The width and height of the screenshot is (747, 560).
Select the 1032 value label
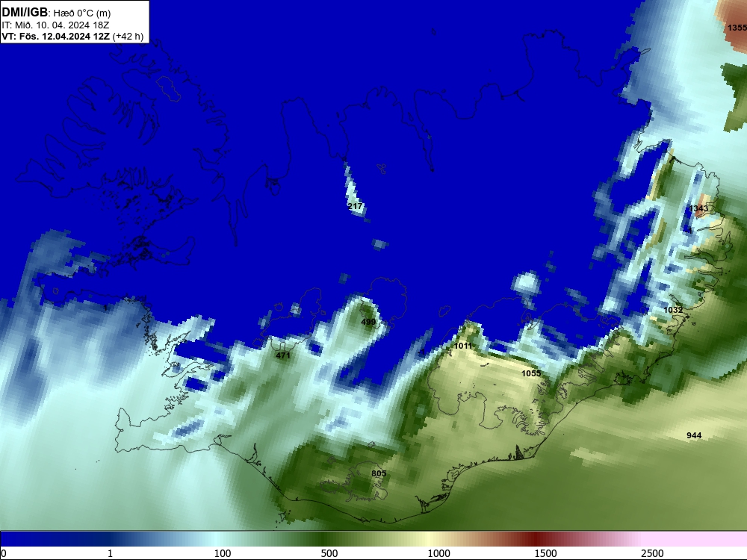click(x=673, y=310)
